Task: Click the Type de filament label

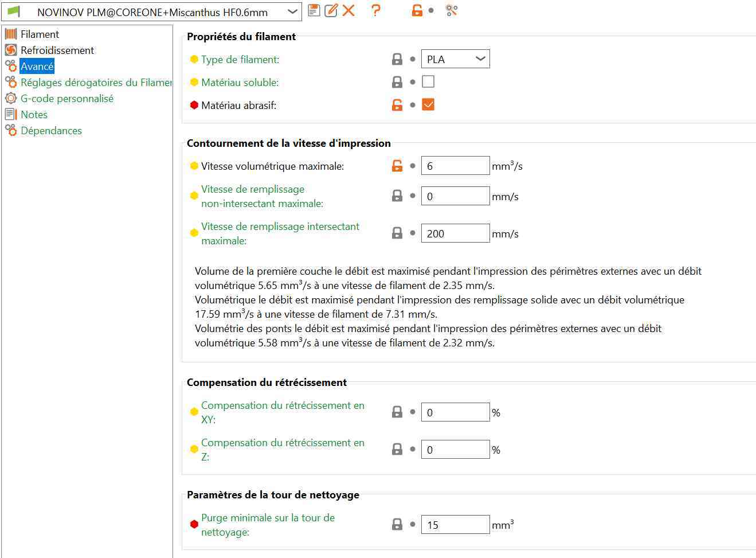Action: pos(240,60)
